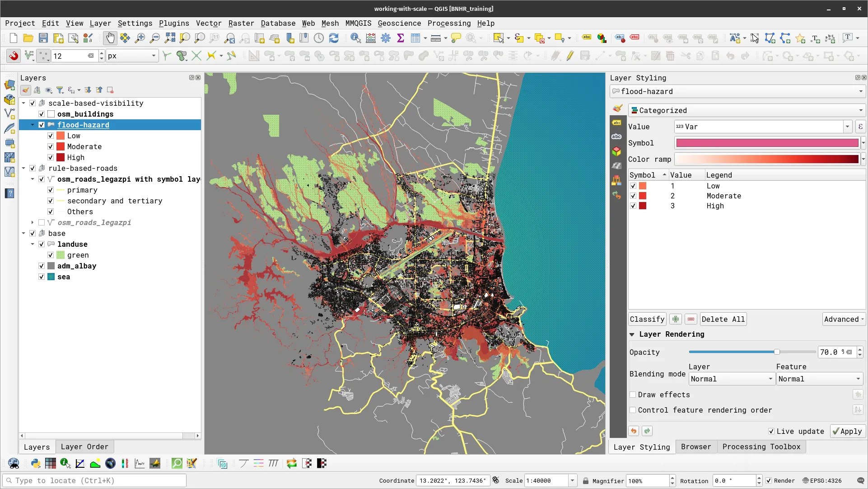The image size is (868, 489).
Task: Open the expression builder epsilon icon
Action: (860, 127)
